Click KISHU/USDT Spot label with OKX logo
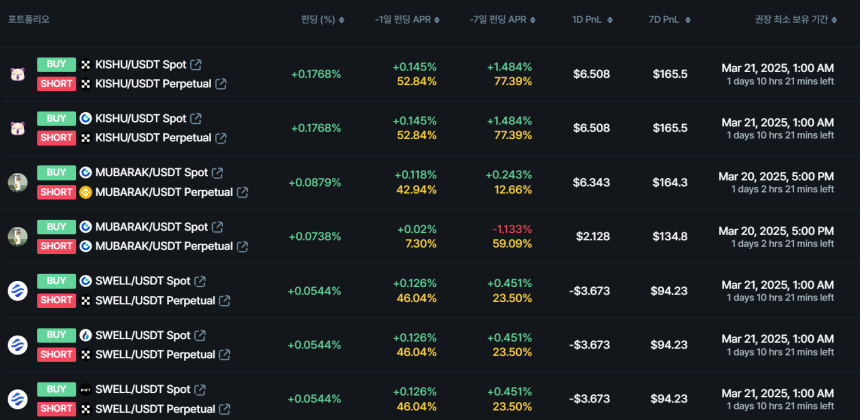Image resolution: width=860 pixels, height=420 pixels. 141,65
